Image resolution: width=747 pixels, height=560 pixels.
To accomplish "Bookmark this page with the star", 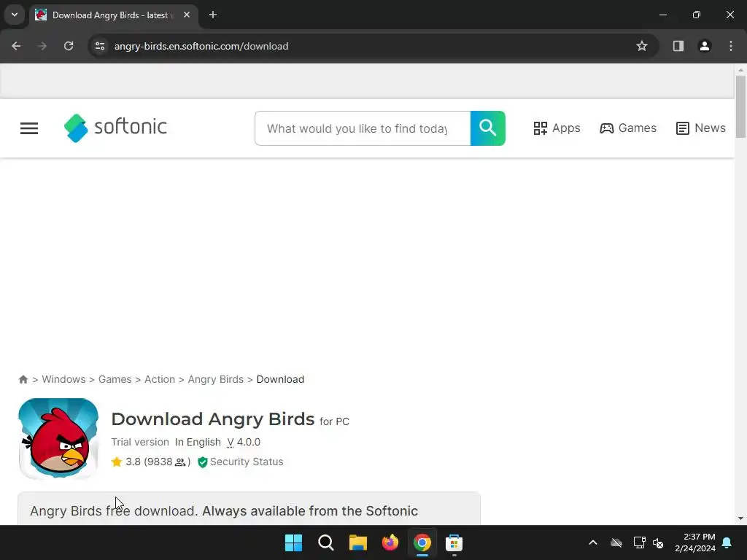I will click(x=642, y=46).
